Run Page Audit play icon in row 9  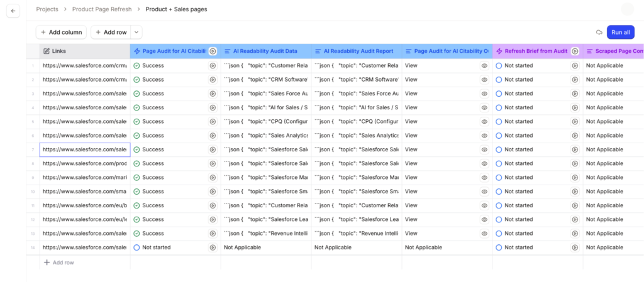pos(213,178)
